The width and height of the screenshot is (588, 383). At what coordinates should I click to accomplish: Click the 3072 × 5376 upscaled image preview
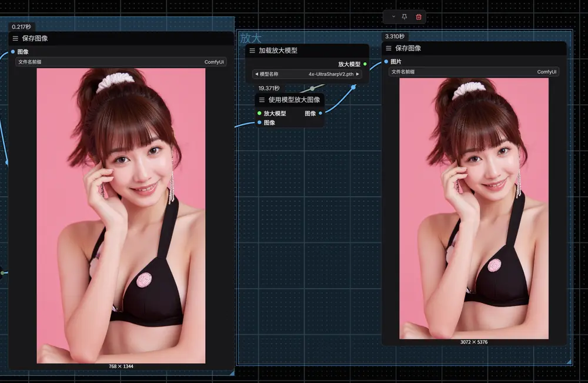pyautogui.click(x=473, y=208)
